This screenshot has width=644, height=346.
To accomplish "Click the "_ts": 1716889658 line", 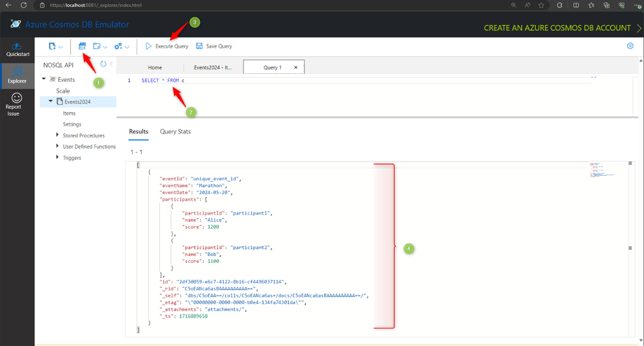I will pos(183,316).
